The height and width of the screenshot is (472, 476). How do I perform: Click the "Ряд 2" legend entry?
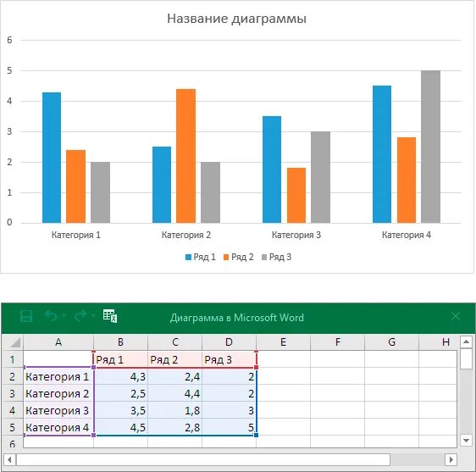[238, 257]
